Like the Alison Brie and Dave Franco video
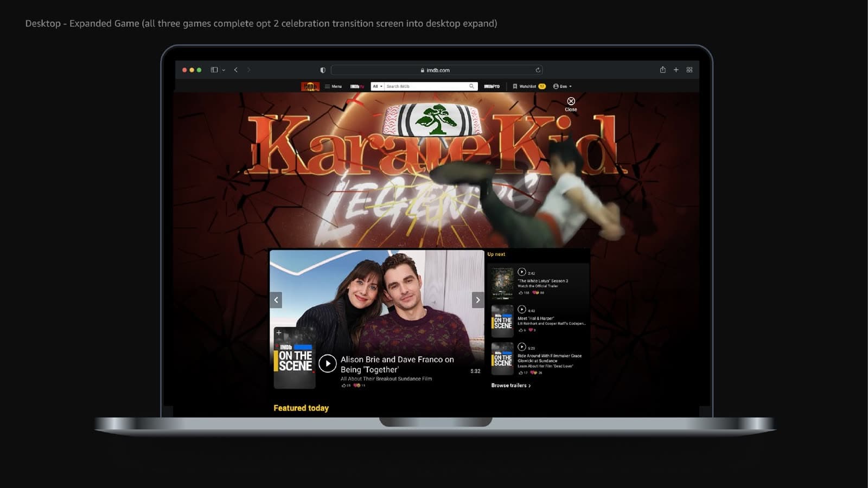Screen dimensions: 868x488 (346, 386)
